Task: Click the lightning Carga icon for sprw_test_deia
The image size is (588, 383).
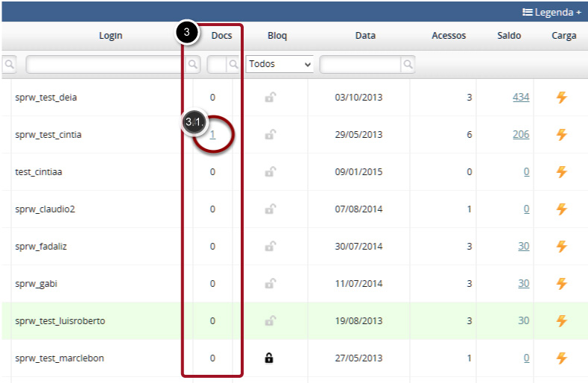Action: pos(562,98)
